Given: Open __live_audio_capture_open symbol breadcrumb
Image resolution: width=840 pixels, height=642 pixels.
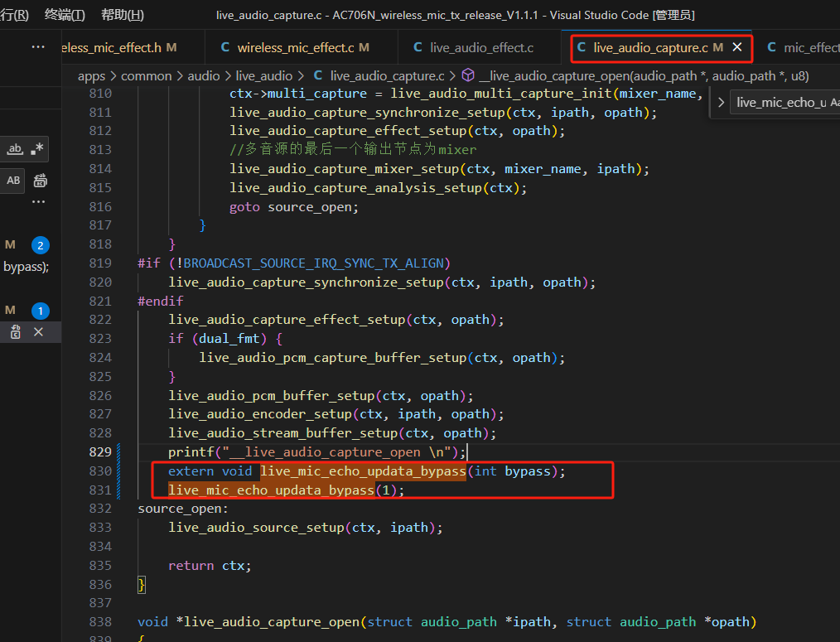Looking at the screenshot, I should point(644,76).
